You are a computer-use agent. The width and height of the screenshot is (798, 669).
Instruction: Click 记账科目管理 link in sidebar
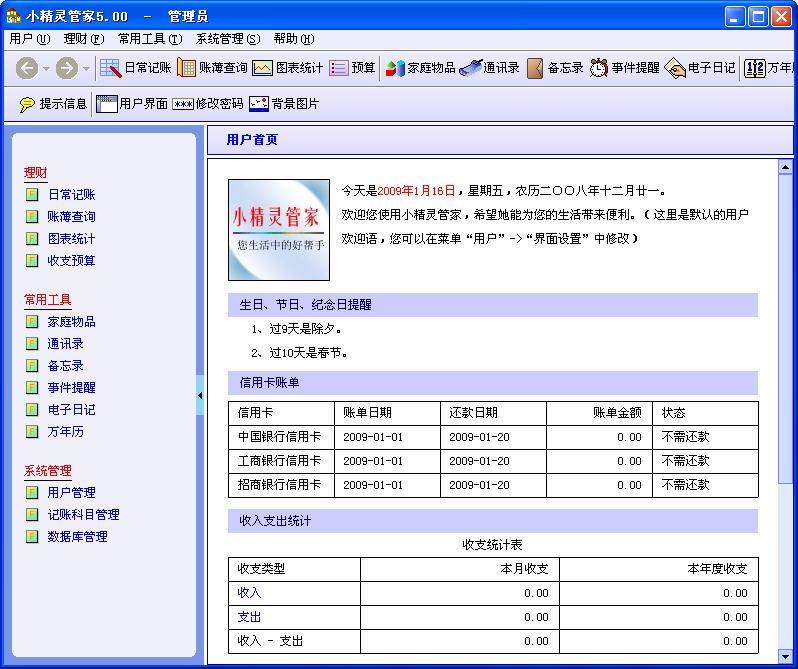83,514
